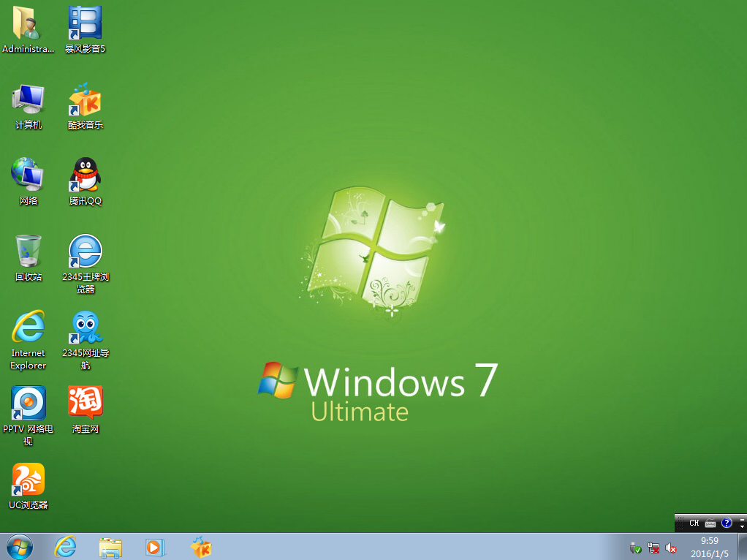The width and height of the screenshot is (747, 560).
Task: Open the 淘宝网 desktop shortcut
Action: pos(85,404)
